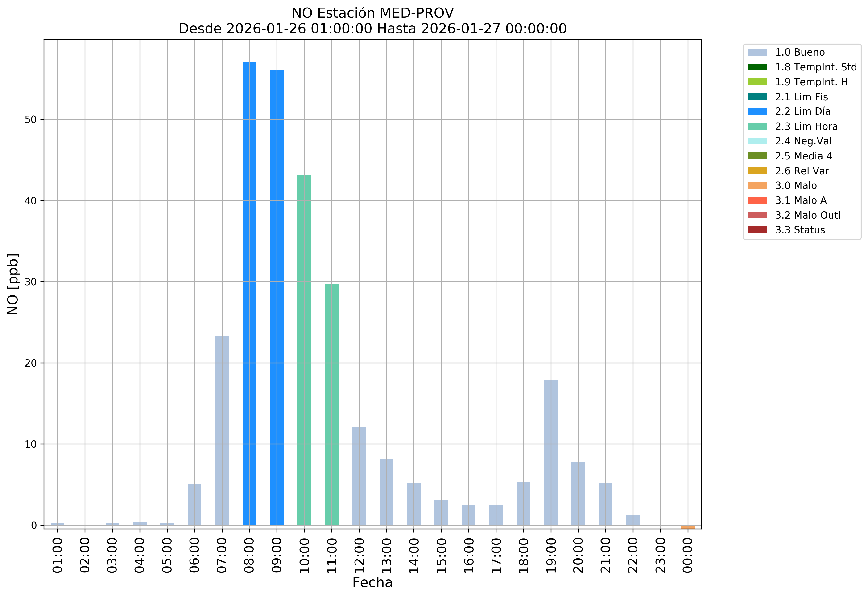Image resolution: width=868 pixels, height=597 pixels.
Task: Click the 2.4 Neg.Val legend label
Action: point(803,141)
